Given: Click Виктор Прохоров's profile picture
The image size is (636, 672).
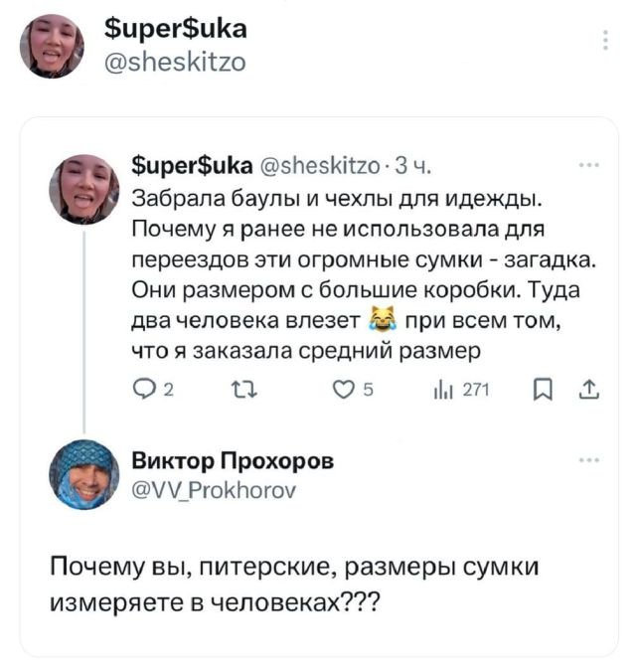Looking at the screenshot, I should click(x=84, y=475).
